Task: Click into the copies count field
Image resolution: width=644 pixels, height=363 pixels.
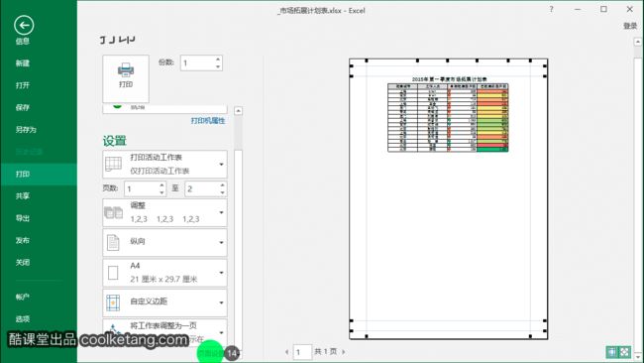Action: (x=197, y=62)
